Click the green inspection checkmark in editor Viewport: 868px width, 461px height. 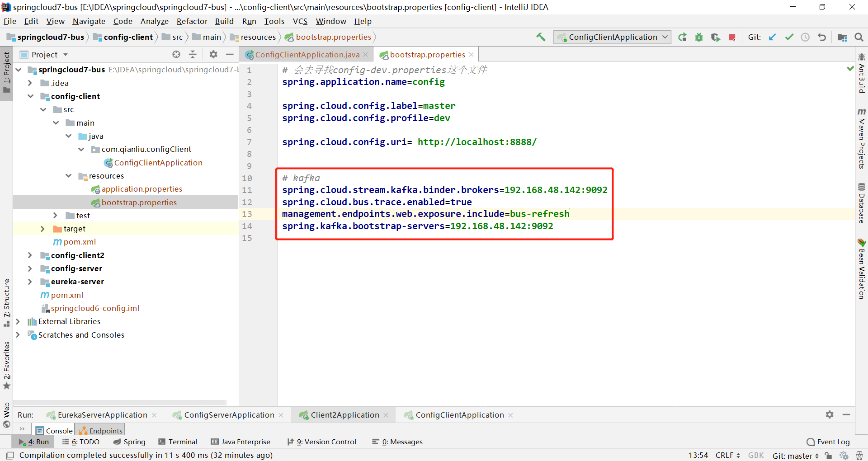point(850,69)
